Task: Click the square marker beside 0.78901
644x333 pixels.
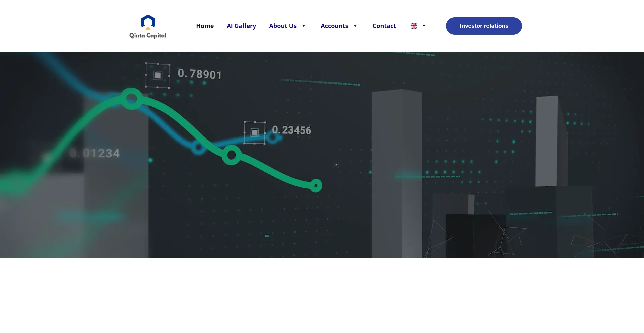Action: coord(157,75)
